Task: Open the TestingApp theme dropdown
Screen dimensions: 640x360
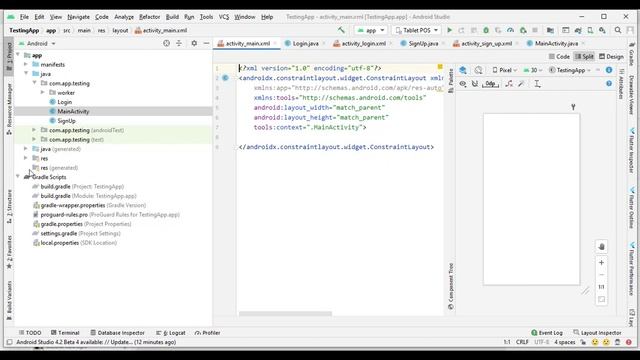Action: pos(570,70)
